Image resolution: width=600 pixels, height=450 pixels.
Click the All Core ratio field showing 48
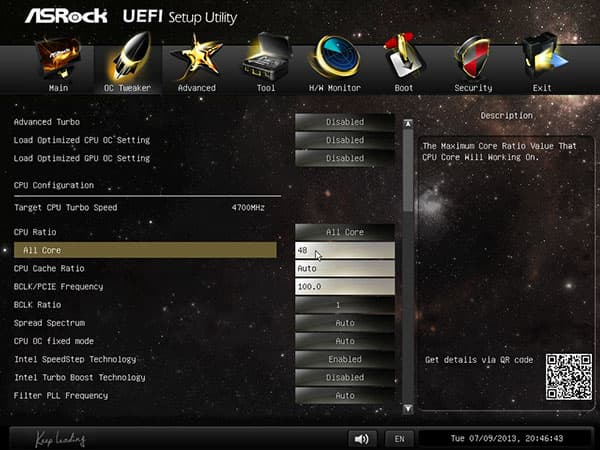coord(345,250)
